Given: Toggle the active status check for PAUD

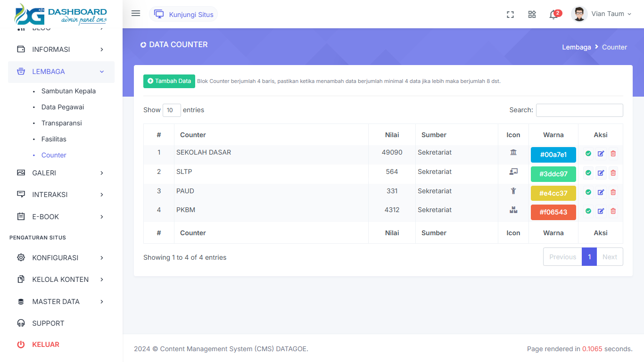Looking at the screenshot, I should tap(588, 192).
